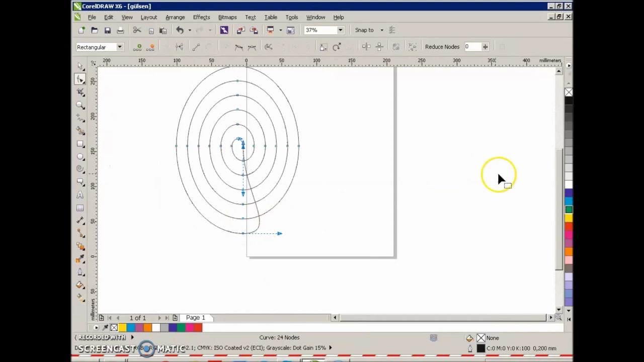Print the document
Viewport: 644px width, 362px height.
point(120,30)
